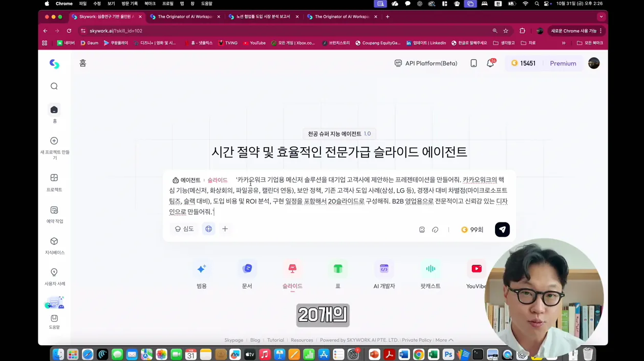The width and height of the screenshot is (644, 361).
Task: Open the 북마크 menu in menu bar
Action: click(150, 4)
